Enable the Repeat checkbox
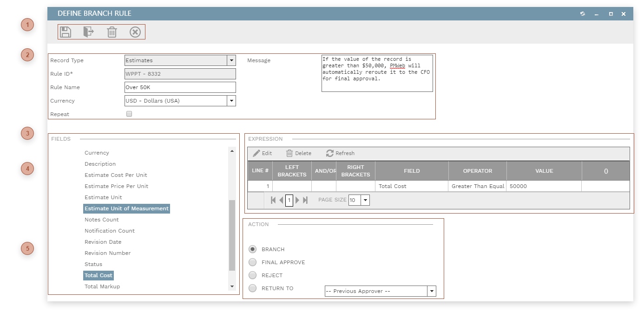This screenshot has width=644, height=312. pyautogui.click(x=129, y=114)
